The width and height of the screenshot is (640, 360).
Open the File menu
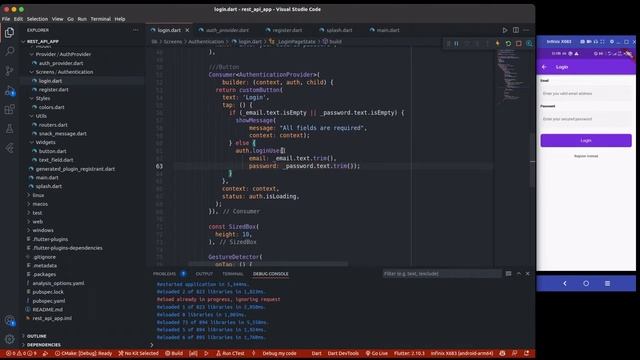click(6, 19)
